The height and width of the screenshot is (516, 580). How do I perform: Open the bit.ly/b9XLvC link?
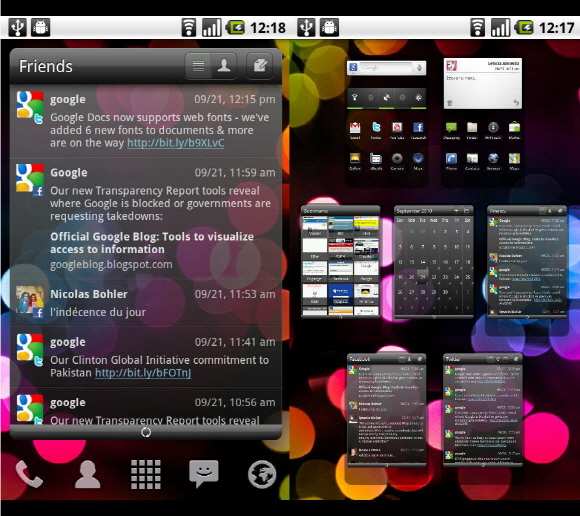coord(176,143)
